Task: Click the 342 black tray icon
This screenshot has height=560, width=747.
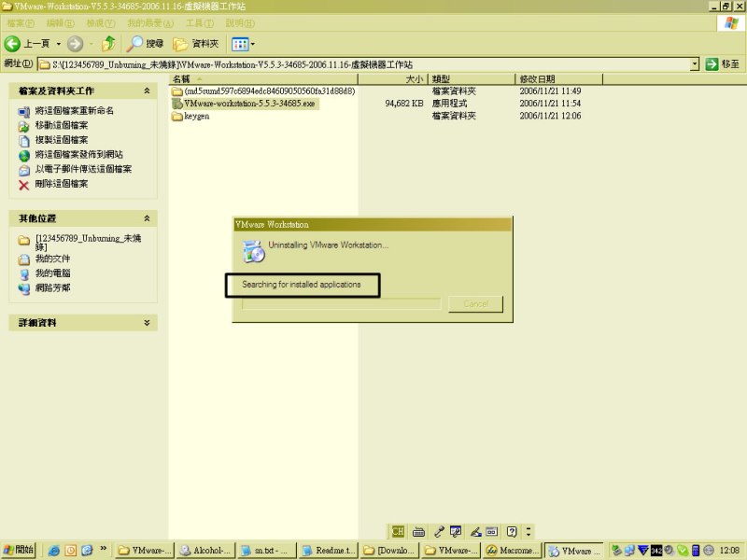Action: (656, 551)
